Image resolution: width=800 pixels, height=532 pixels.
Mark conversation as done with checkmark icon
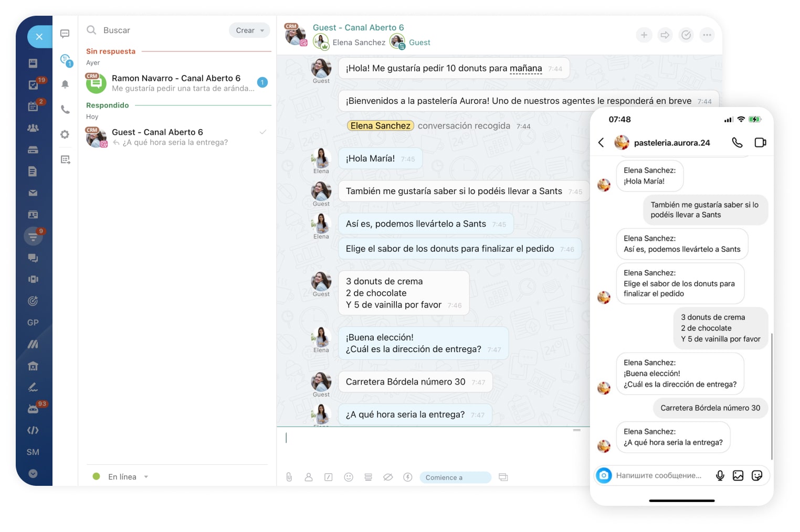pos(686,35)
